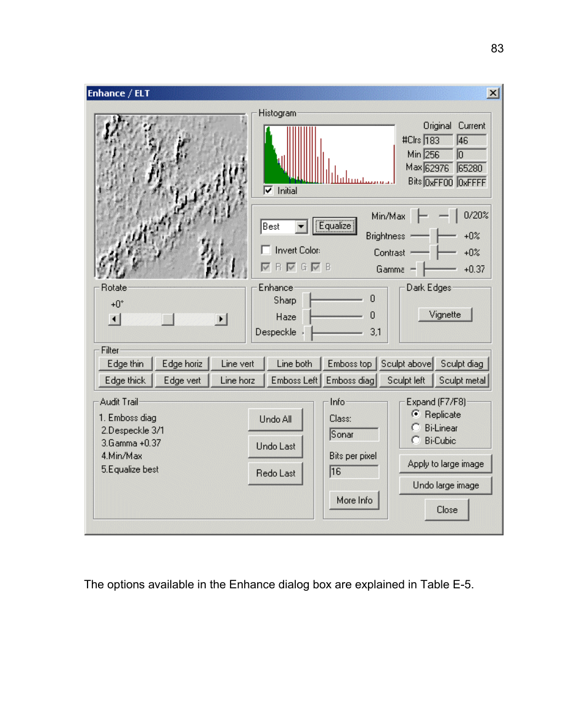Click the Rotate scrollbar left arrow
The image size is (588, 714).
click(115, 319)
